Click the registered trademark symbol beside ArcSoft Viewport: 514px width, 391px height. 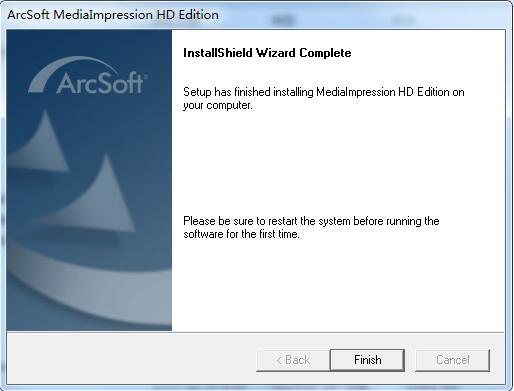tap(145, 76)
